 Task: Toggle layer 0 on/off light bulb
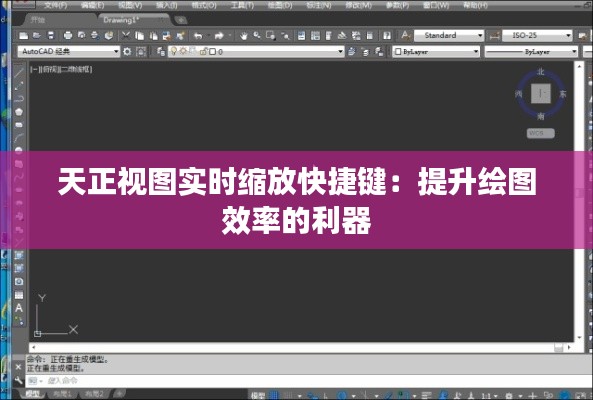click(x=174, y=51)
